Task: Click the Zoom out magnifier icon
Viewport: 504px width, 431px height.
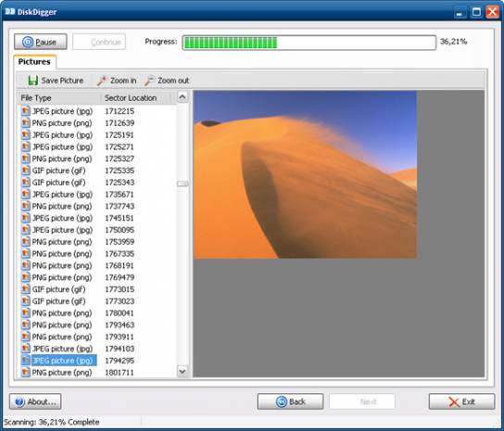Action: click(149, 81)
